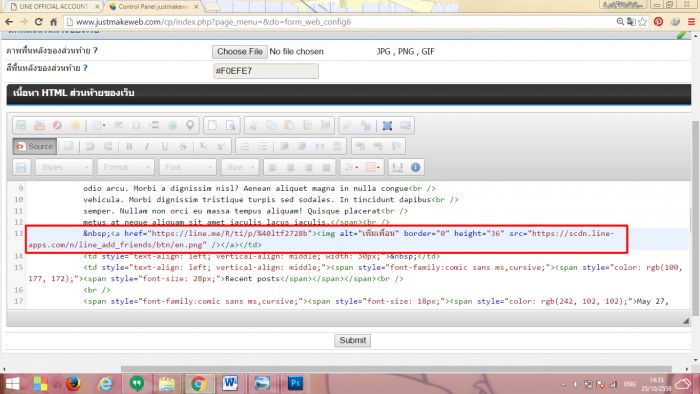The height and width of the screenshot is (394, 700).
Task: Open the red table grid dropdown
Action: (373, 167)
